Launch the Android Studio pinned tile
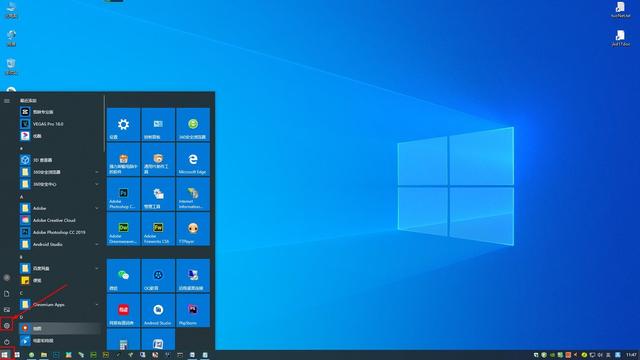The image size is (640, 360). point(158,310)
